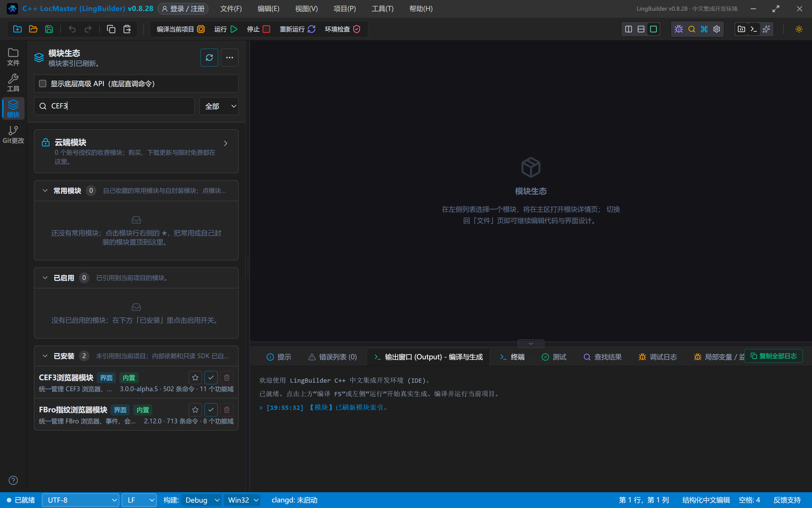
Task: Collapse the 已启用 section
Action: pos(45,278)
